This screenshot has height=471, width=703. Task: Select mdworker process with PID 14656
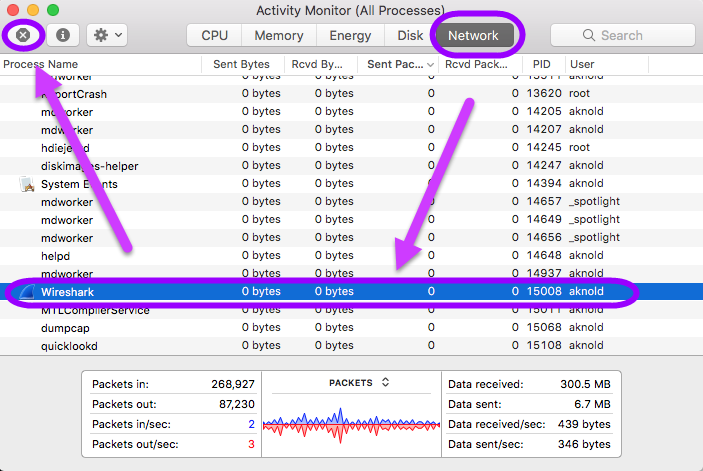[x=352, y=238]
